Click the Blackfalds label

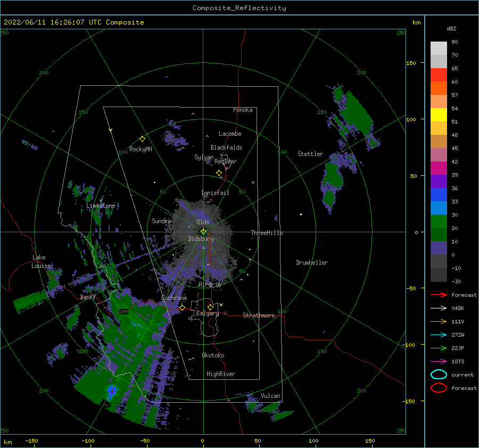(x=226, y=148)
